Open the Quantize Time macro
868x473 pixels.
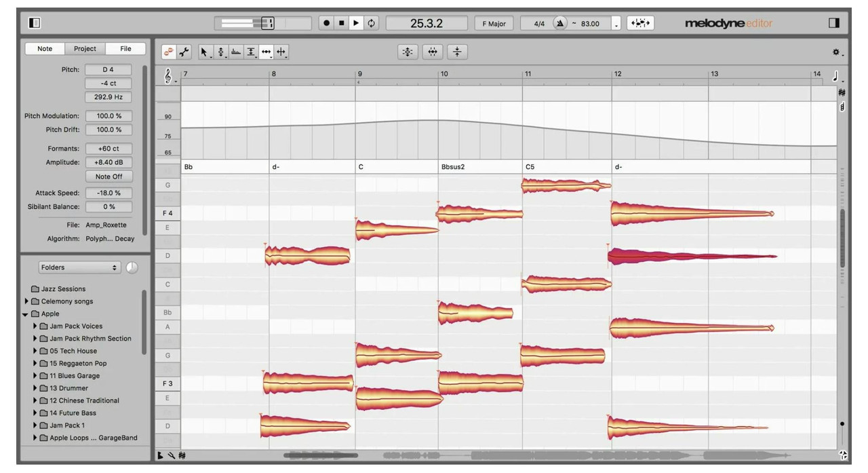[433, 52]
